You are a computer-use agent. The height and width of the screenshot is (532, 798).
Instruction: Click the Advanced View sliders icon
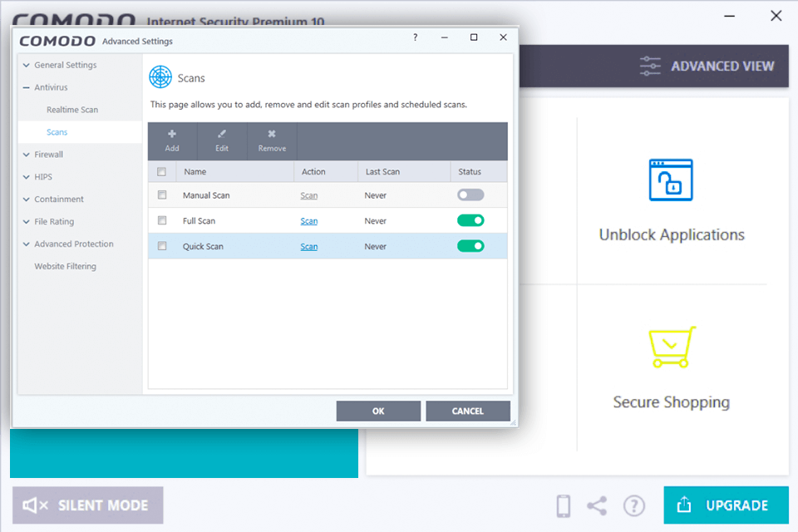point(650,66)
